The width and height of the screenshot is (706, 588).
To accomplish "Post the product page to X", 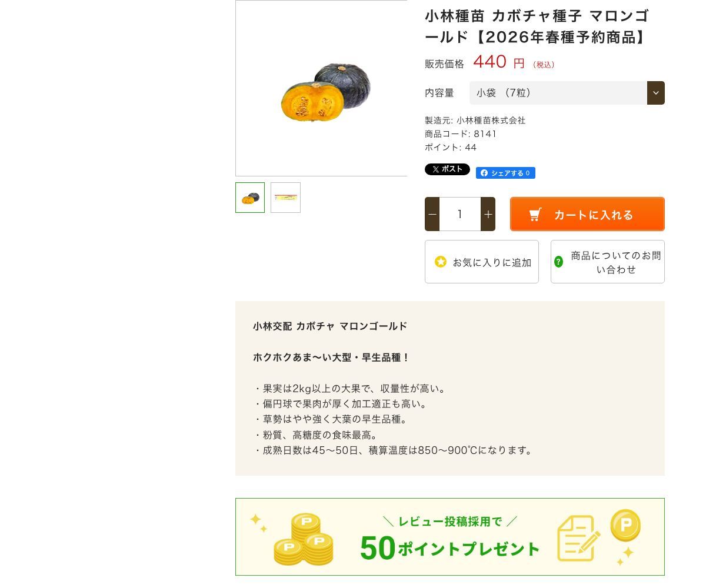I will (x=447, y=169).
